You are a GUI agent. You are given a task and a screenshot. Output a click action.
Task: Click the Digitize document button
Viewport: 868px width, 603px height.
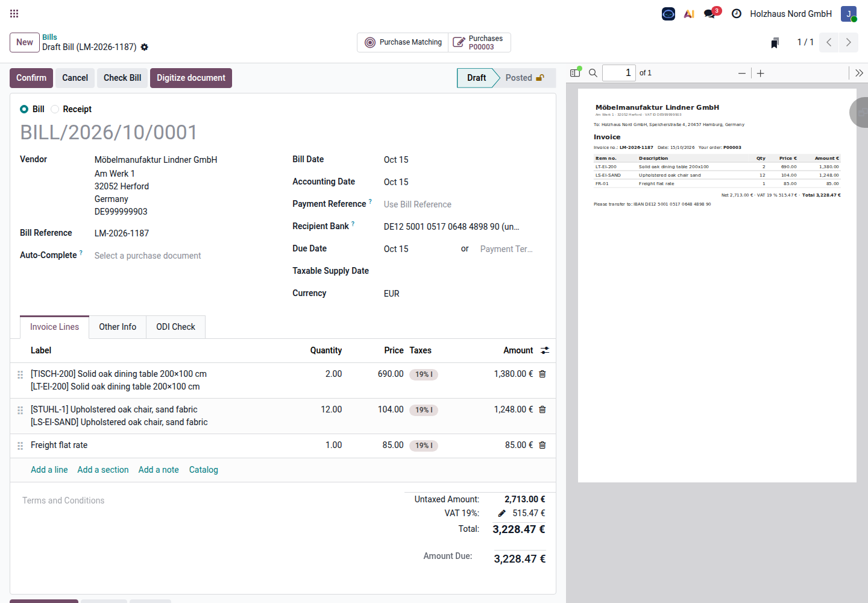(x=191, y=78)
